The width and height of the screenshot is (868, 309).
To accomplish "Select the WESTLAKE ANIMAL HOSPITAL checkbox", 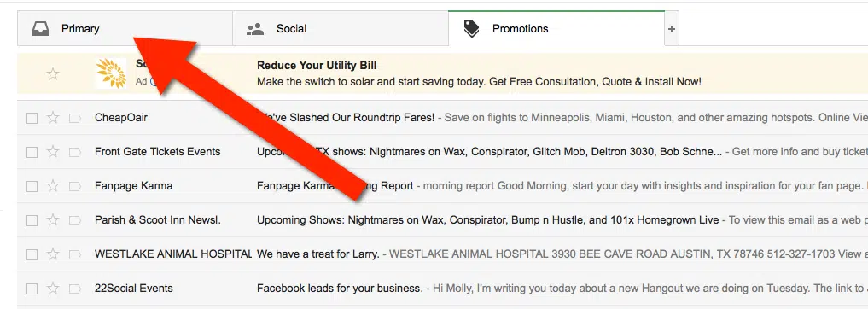I will [32, 254].
